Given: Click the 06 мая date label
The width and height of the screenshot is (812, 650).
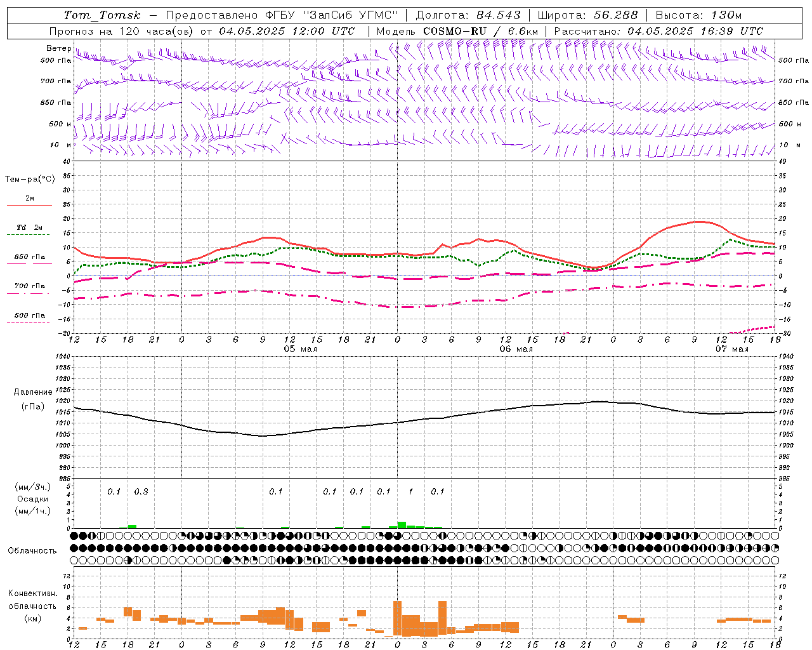Looking at the screenshot, I should coord(516,349).
